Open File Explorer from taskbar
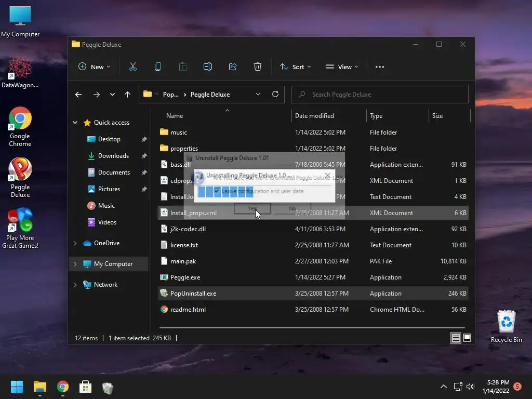 [x=39, y=387]
